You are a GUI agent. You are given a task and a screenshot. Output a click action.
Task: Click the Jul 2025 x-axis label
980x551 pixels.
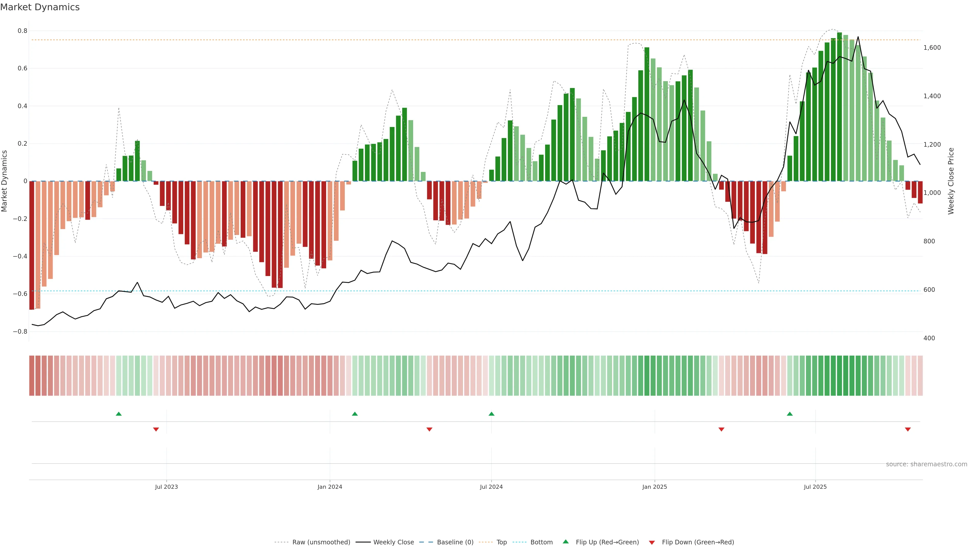pos(815,487)
